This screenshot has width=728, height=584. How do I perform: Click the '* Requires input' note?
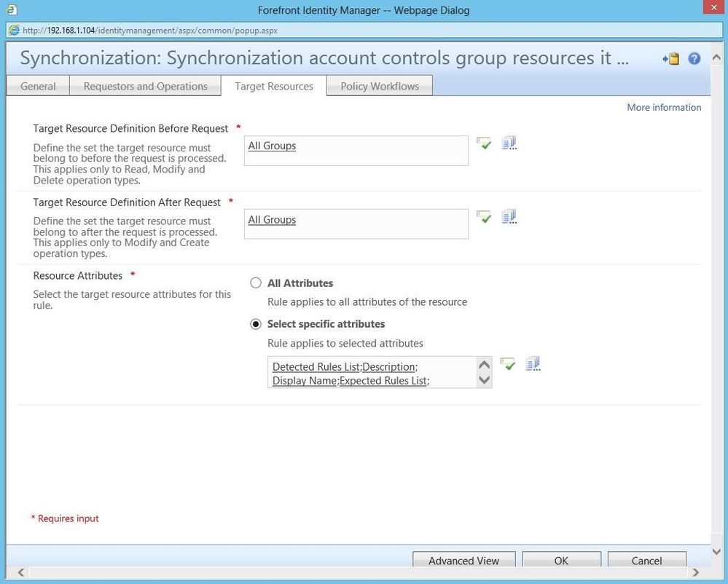pos(65,518)
